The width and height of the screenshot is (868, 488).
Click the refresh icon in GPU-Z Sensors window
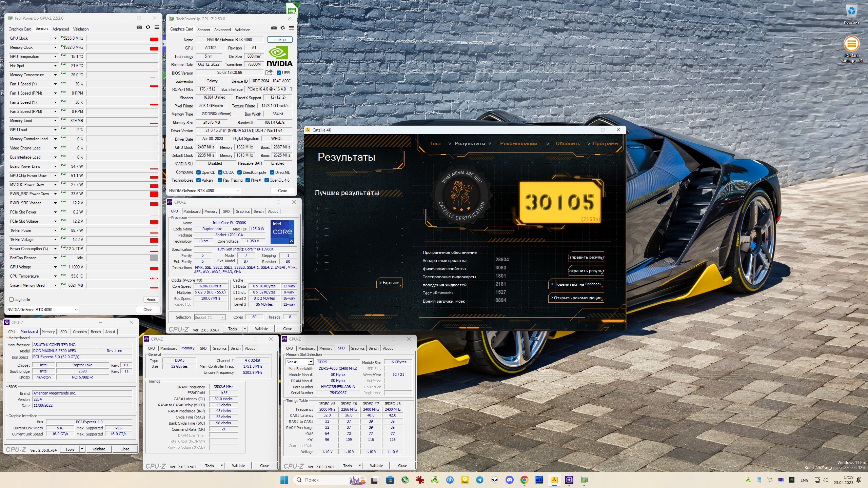coord(148,27)
